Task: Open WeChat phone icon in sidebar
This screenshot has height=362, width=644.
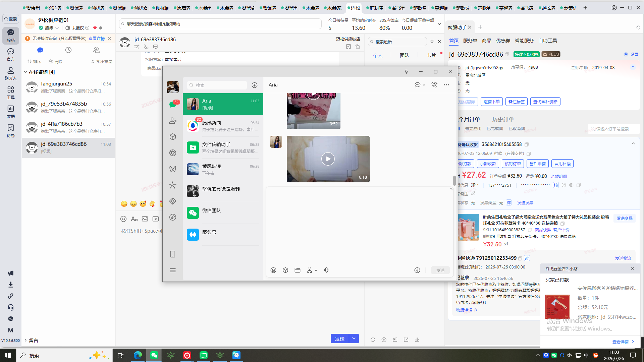Action: [x=173, y=254]
